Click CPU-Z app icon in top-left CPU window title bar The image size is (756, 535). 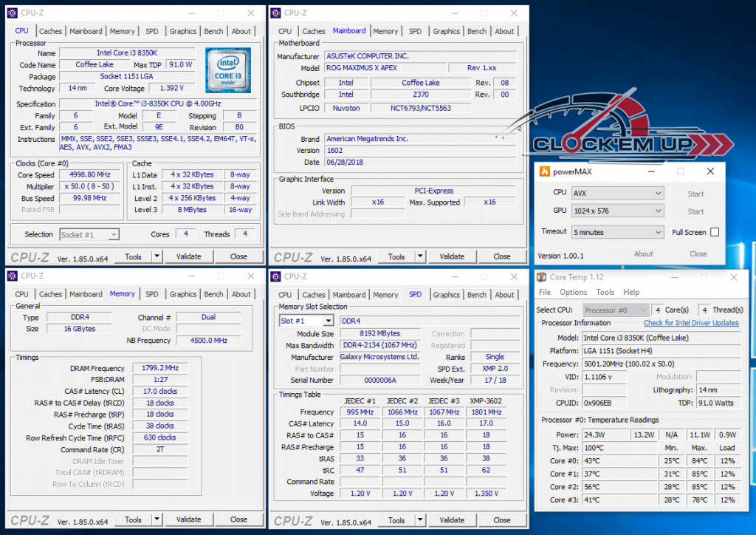click(13, 13)
